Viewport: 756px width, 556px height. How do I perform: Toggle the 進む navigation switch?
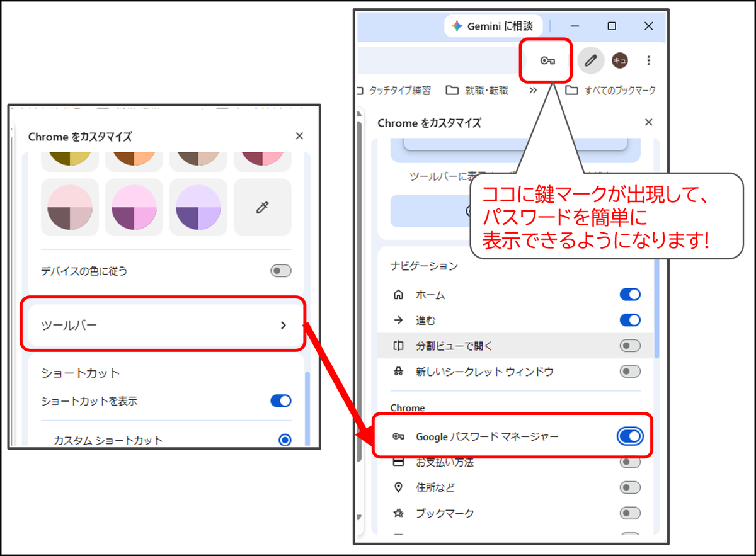click(630, 321)
